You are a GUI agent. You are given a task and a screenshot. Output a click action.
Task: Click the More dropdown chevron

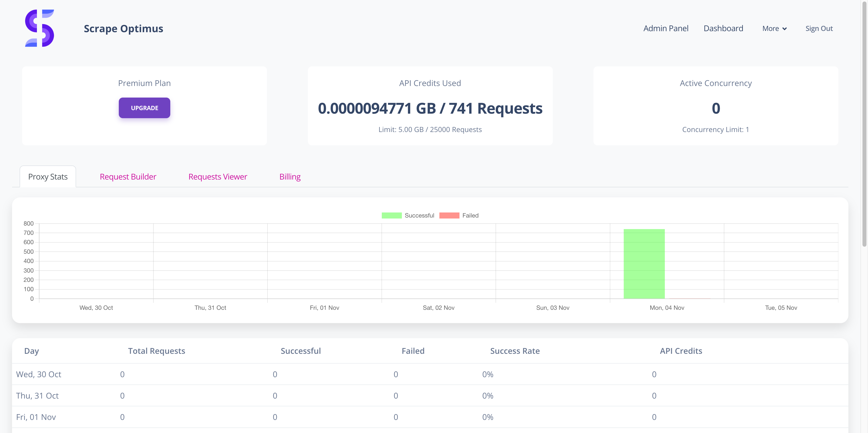[x=784, y=29]
